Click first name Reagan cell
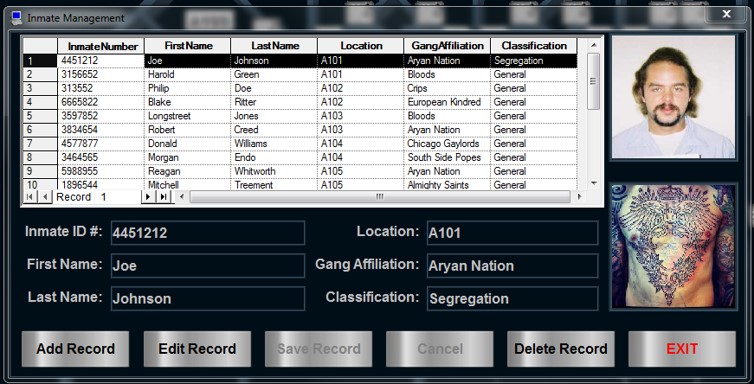754x384 pixels. tap(188, 172)
